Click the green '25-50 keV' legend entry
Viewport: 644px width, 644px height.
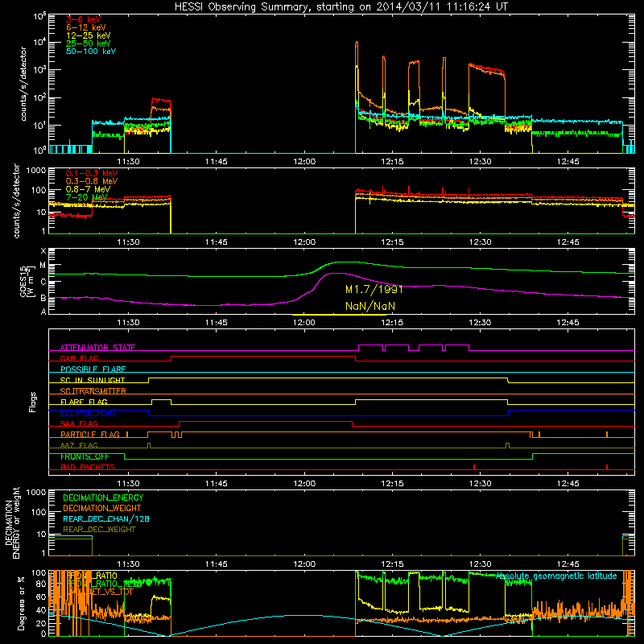click(88, 43)
